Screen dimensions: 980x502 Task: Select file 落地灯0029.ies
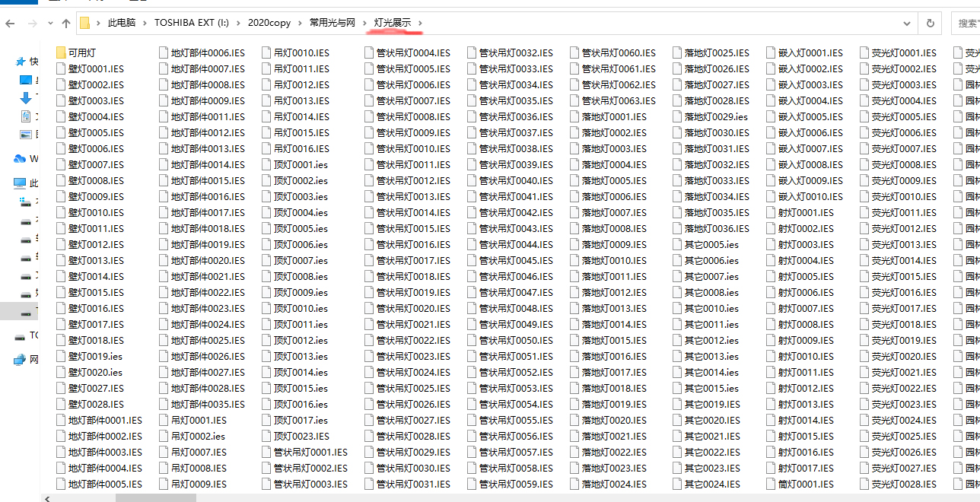pyautogui.click(x=711, y=116)
